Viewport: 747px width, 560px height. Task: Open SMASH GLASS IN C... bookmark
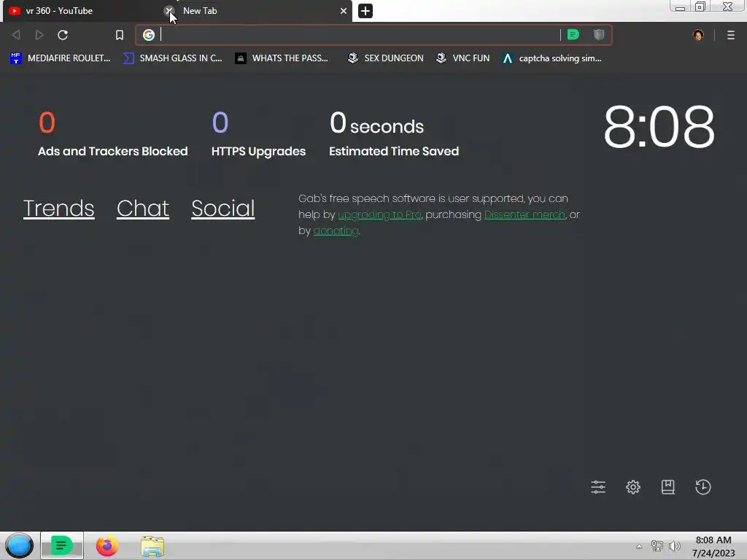(x=172, y=58)
